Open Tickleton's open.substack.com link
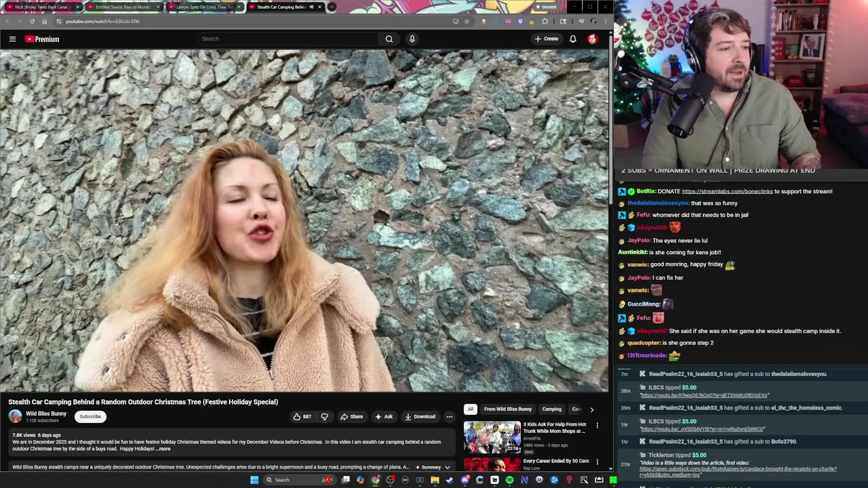 (738, 472)
